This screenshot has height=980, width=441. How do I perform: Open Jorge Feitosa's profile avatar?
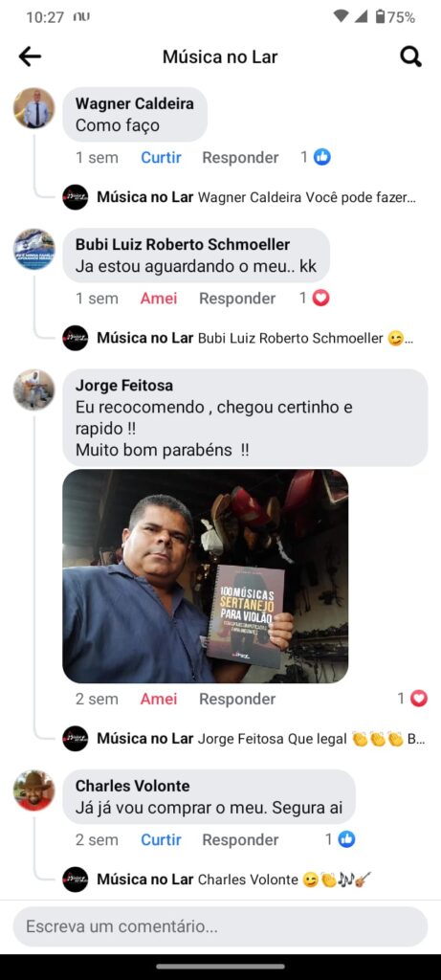[x=33, y=390]
